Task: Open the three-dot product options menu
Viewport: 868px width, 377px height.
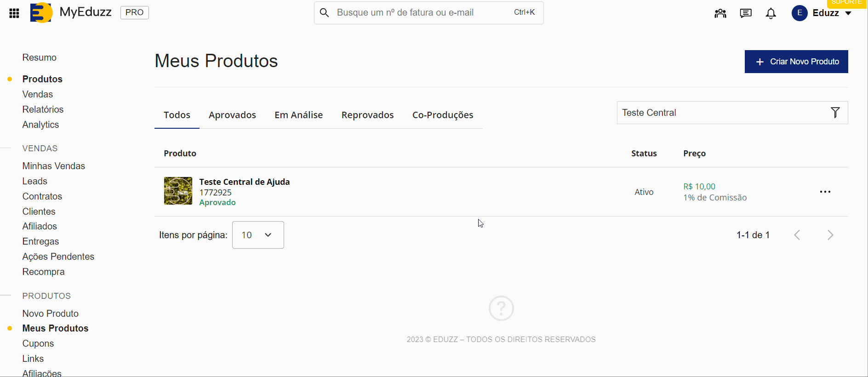Action: point(825,192)
